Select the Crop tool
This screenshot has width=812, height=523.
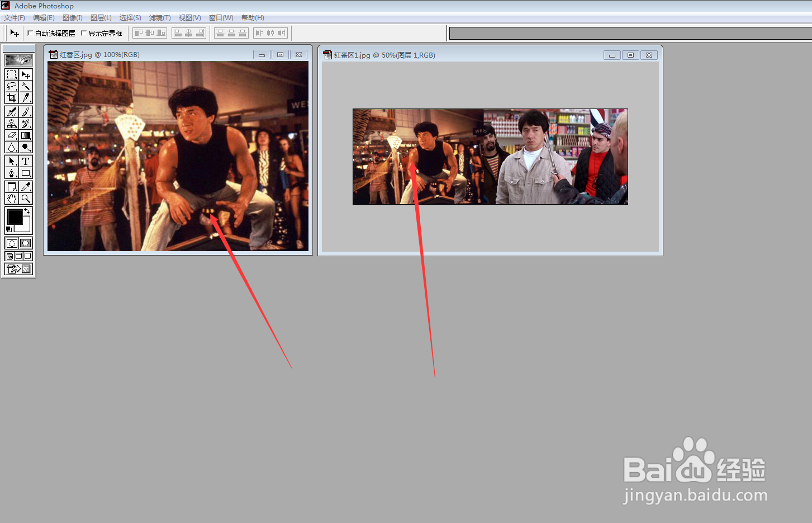[12, 98]
